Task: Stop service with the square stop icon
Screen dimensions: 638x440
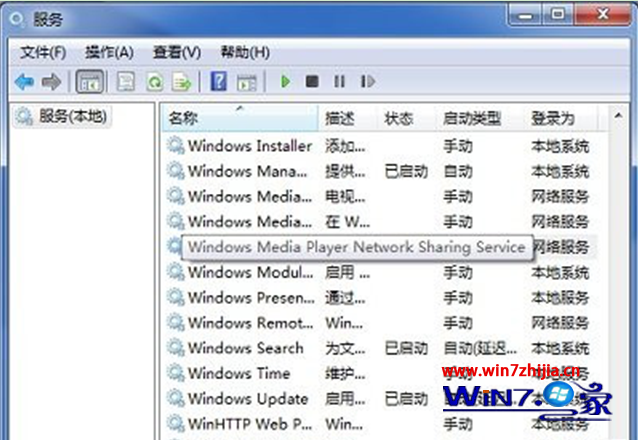Action: click(x=312, y=81)
